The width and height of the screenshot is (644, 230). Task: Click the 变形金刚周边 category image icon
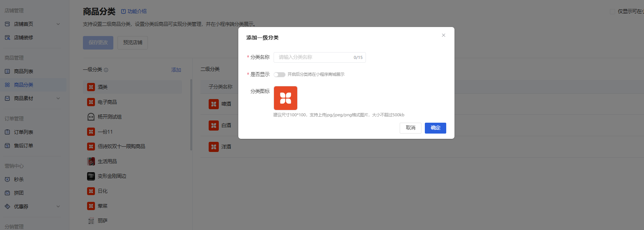point(91,176)
